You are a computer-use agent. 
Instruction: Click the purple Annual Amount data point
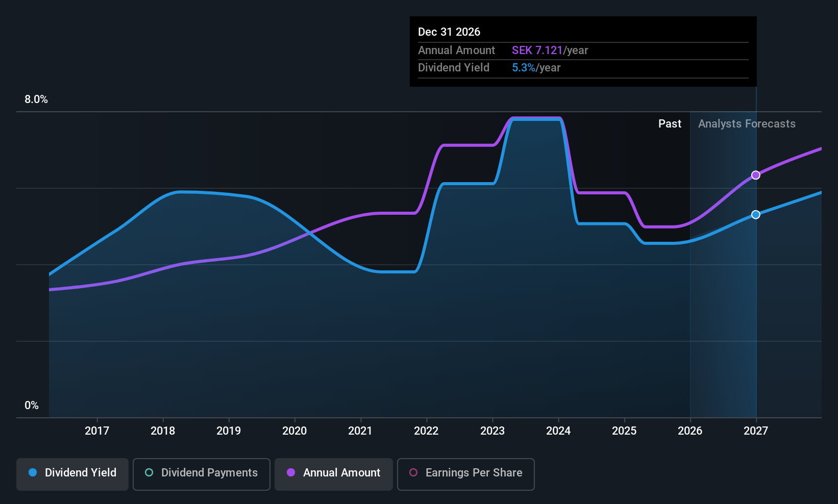point(756,175)
